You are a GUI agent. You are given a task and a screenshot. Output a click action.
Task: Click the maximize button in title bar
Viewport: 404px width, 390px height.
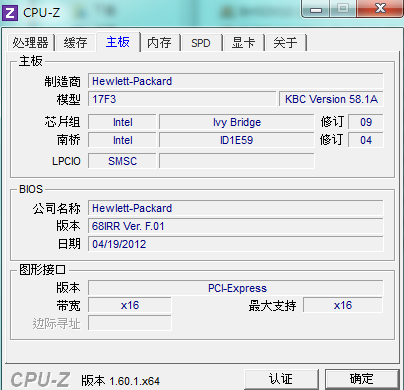click(343, 9)
